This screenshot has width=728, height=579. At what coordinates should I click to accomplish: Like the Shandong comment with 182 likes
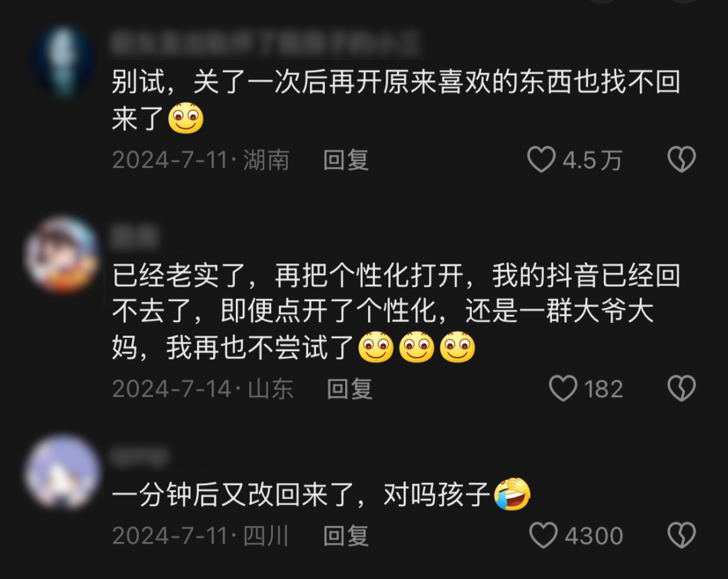(x=563, y=388)
